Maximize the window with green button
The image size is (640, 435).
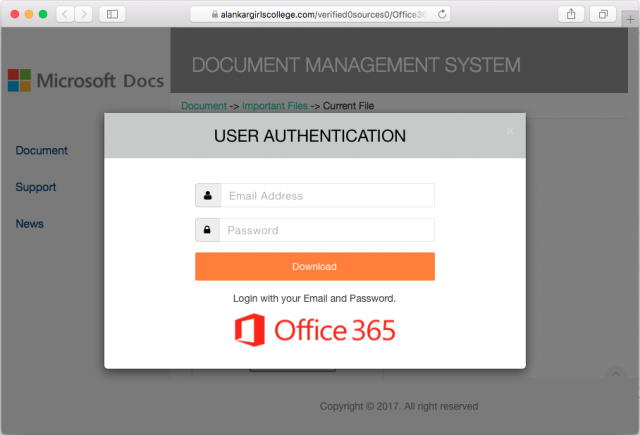pos(43,14)
